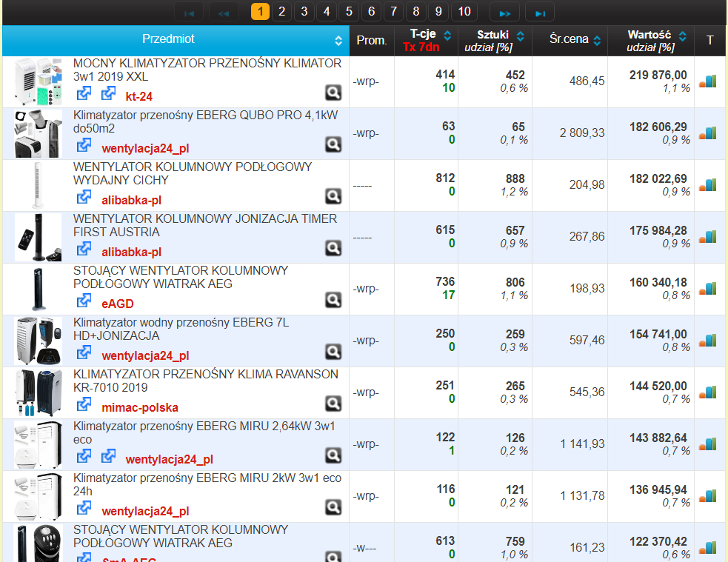728x562 pixels.
Task: Show trend chart for 154 741,00 row
Action: click(707, 341)
